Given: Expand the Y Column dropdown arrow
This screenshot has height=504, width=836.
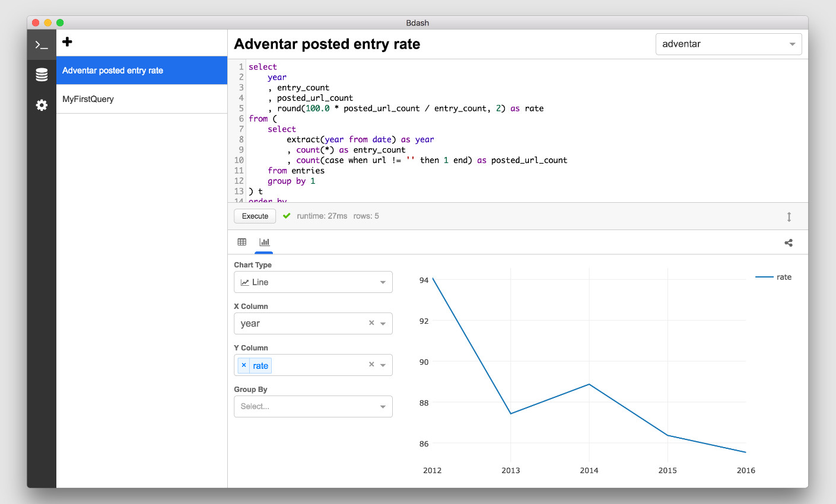Looking at the screenshot, I should click(x=383, y=365).
